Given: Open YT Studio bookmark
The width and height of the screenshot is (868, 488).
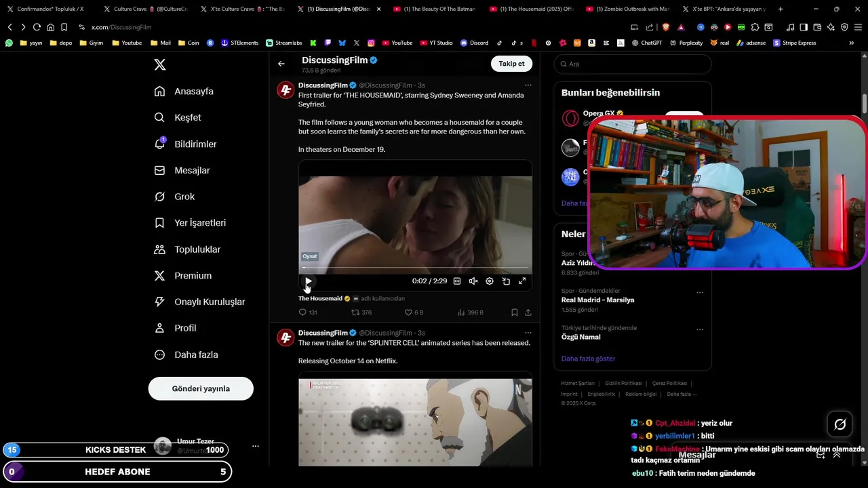Looking at the screenshot, I should pyautogui.click(x=436, y=43).
